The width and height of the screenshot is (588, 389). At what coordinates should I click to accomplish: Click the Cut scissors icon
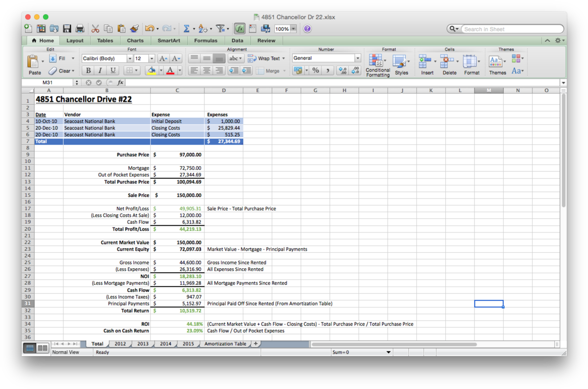[x=95, y=29]
